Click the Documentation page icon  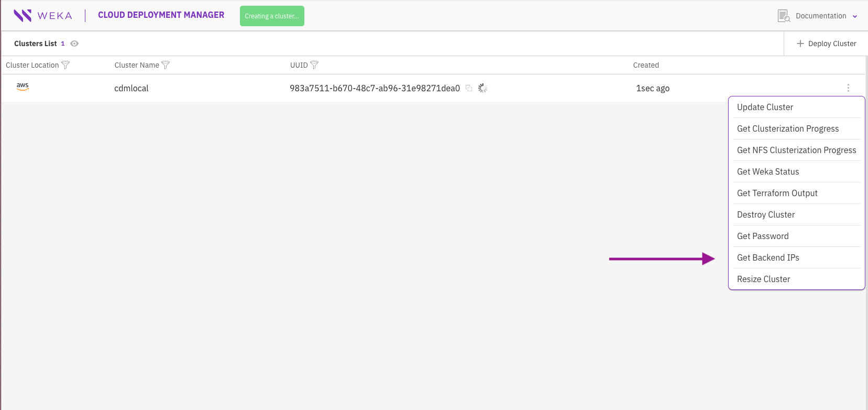coord(784,16)
